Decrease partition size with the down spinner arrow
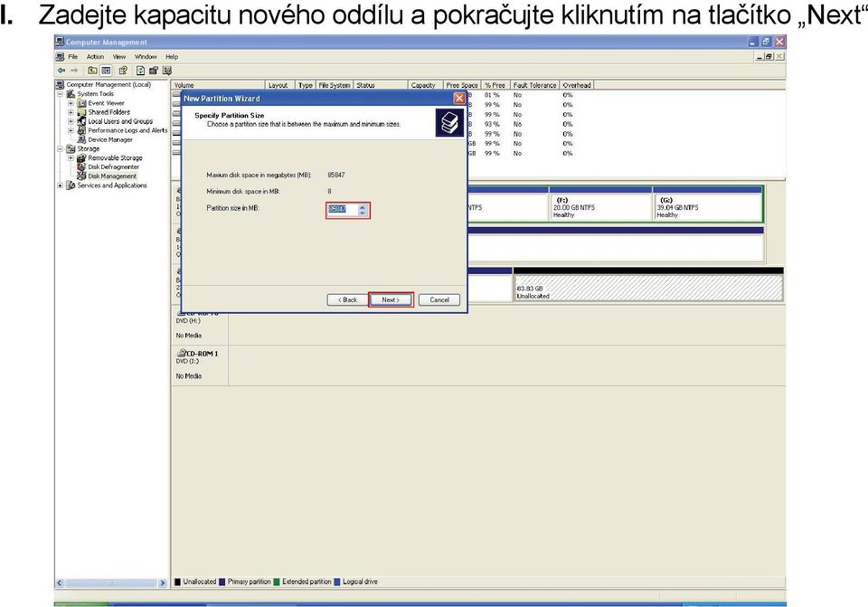 point(362,213)
